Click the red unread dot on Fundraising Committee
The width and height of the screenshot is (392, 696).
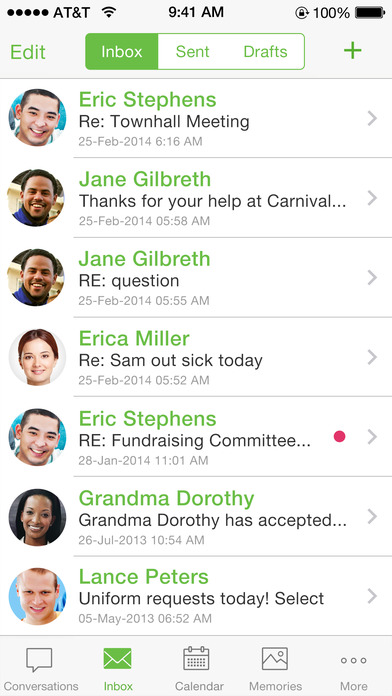(340, 437)
